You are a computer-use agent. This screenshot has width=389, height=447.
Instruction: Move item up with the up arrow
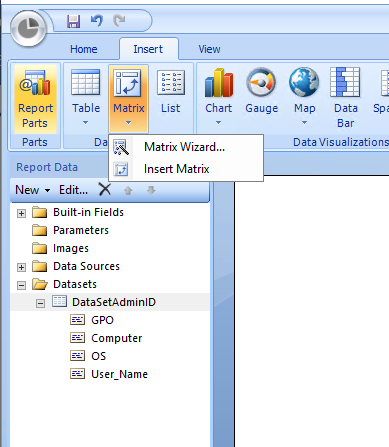128,190
